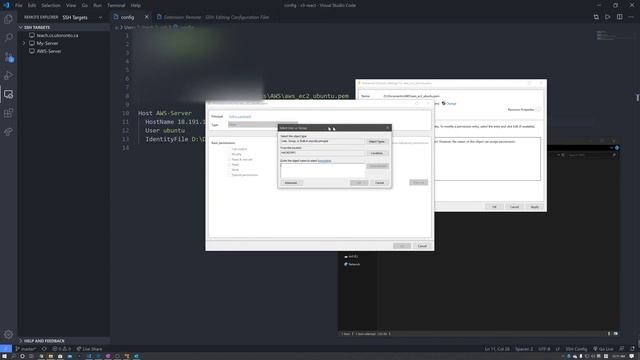Viewport: 640px width, 360px height.
Task: Open the Go menu
Action: [84, 5]
